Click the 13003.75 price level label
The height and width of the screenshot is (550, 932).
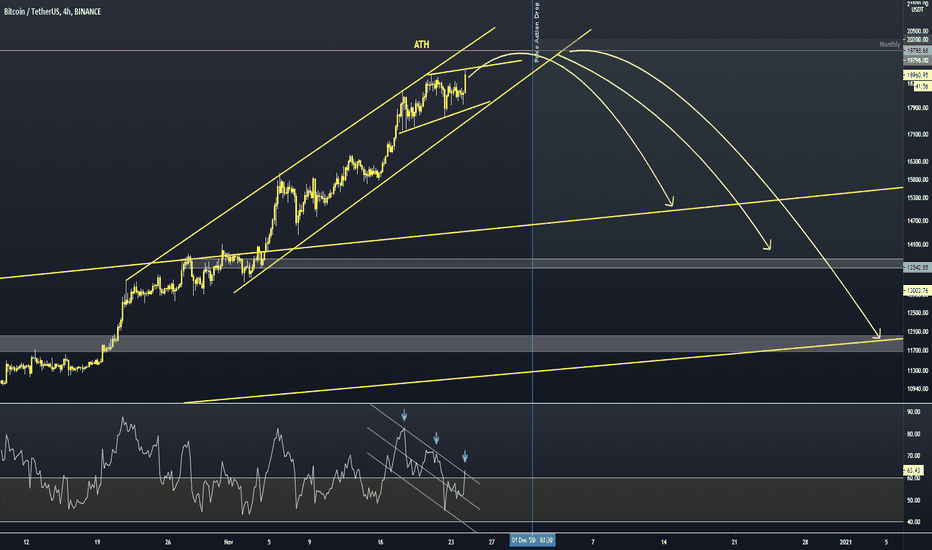[x=916, y=291]
